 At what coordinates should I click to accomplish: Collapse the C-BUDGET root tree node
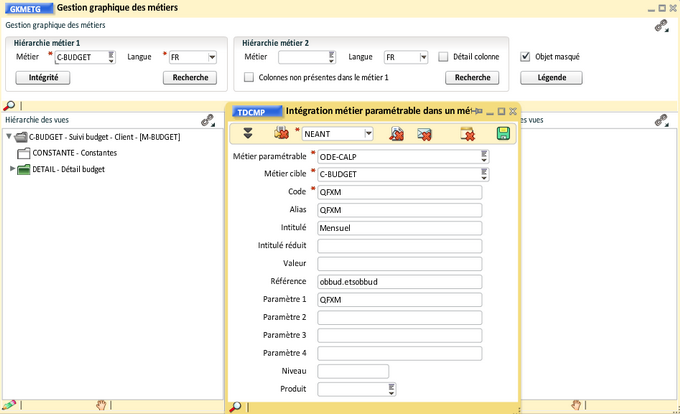pos(9,137)
